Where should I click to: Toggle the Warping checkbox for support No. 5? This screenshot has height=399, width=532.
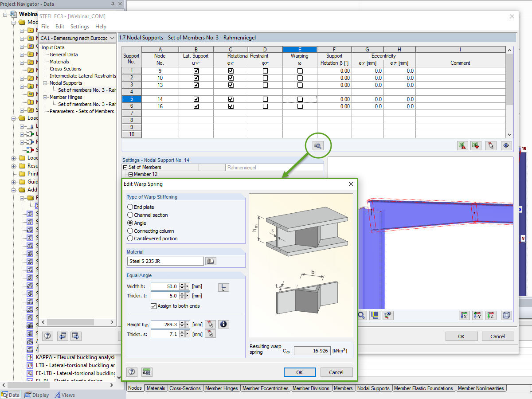[x=300, y=99]
